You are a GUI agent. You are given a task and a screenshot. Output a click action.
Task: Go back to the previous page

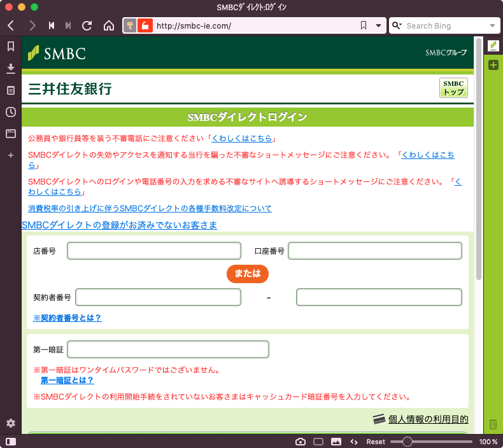[11, 25]
